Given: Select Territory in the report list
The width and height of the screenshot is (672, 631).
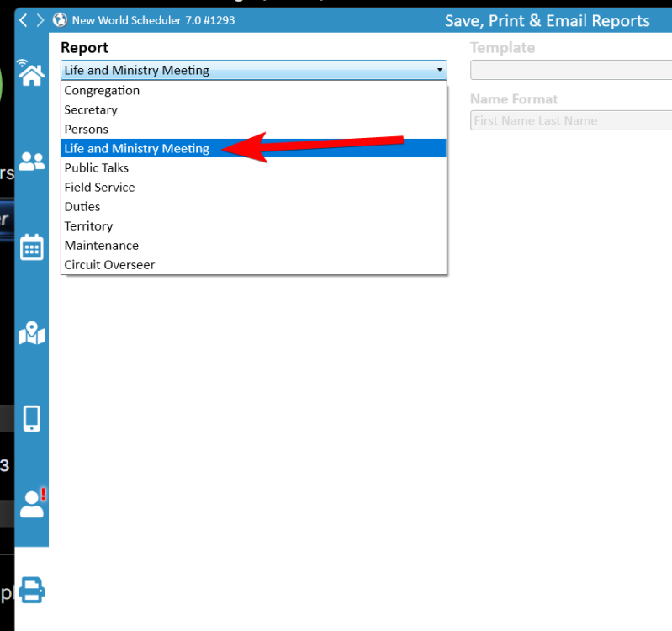Looking at the screenshot, I should [88, 226].
